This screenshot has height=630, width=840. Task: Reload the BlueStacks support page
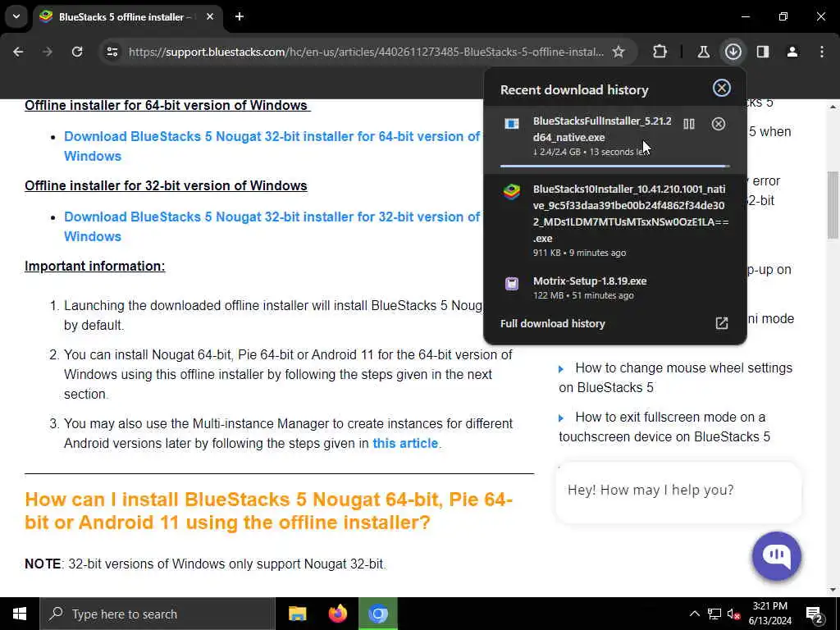pos(77,52)
